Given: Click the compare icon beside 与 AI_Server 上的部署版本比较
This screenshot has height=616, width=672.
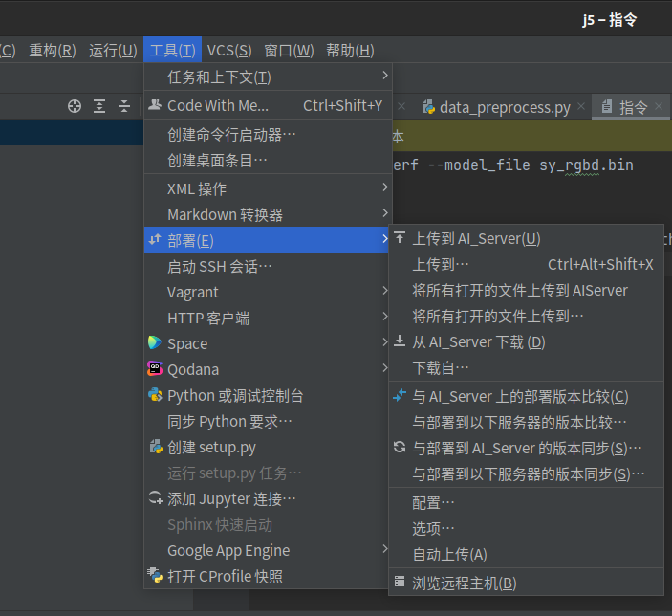Looking at the screenshot, I should pyautogui.click(x=400, y=395).
